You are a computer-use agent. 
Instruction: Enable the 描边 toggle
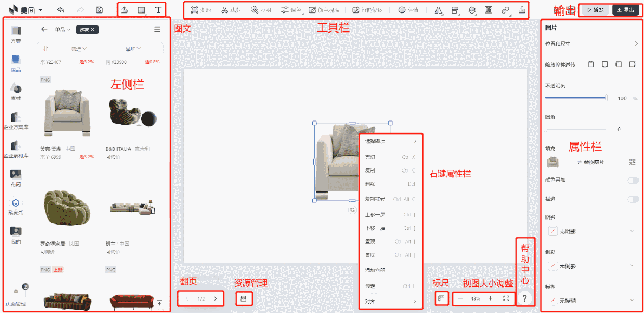[632, 200]
